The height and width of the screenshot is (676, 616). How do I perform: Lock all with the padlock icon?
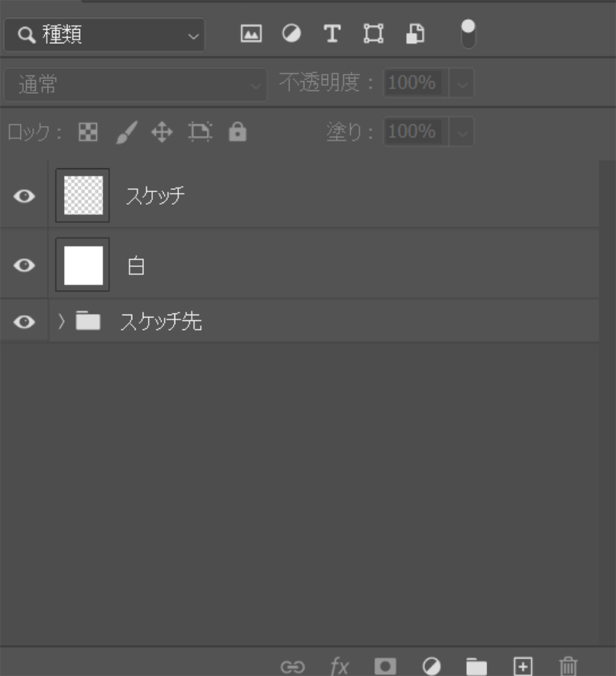[x=238, y=132]
